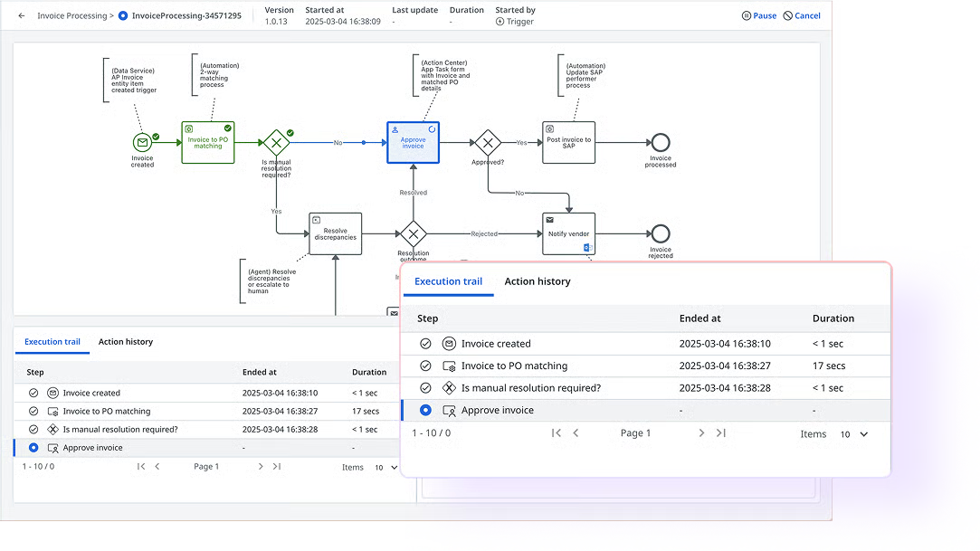Select the Notify vendor task
The width and height of the screenshot is (980, 551).
pyautogui.click(x=569, y=233)
